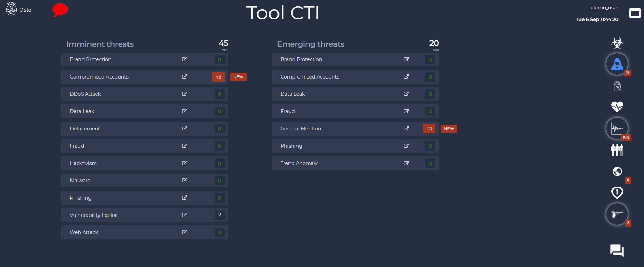
Task: Open the biohazard threat icon in sidebar
Action: pyautogui.click(x=617, y=43)
